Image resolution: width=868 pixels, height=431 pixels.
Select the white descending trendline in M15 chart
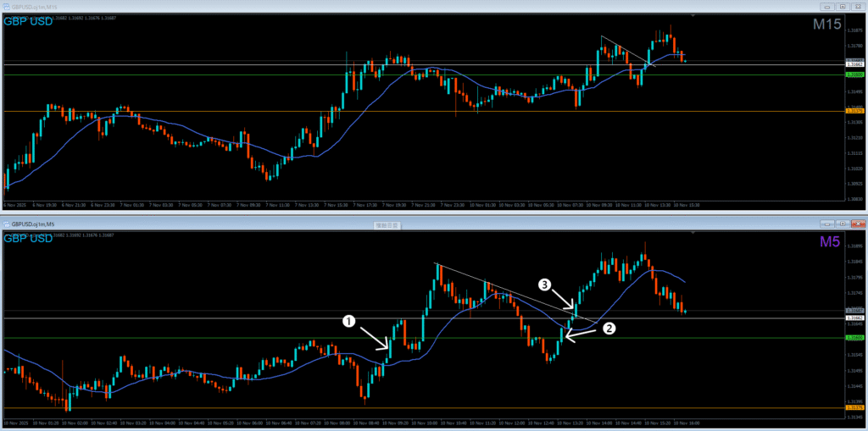pyautogui.click(x=628, y=52)
